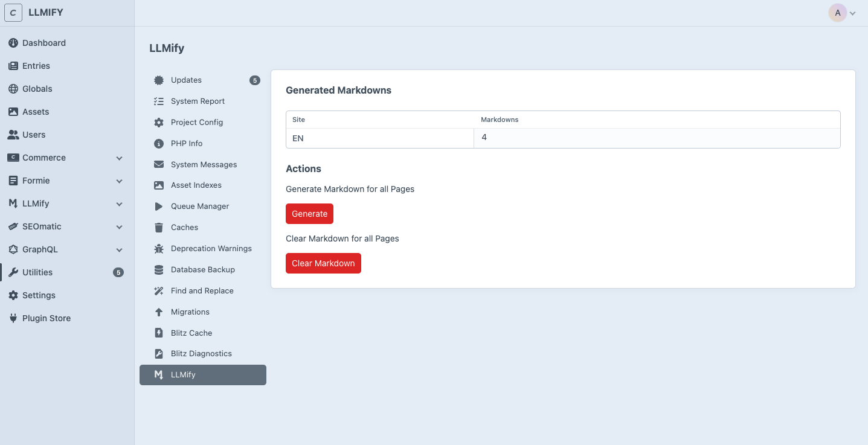Select the Queue Manager play icon

tap(158, 206)
